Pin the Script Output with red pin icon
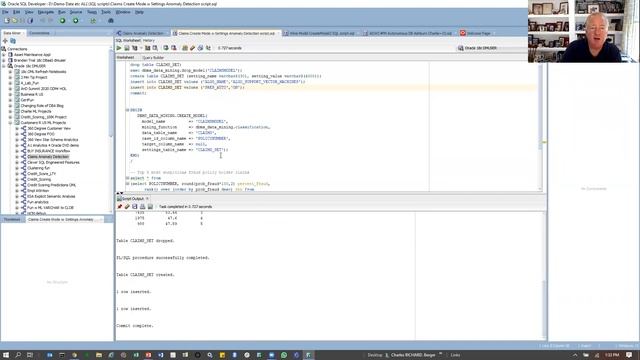 coord(120,207)
